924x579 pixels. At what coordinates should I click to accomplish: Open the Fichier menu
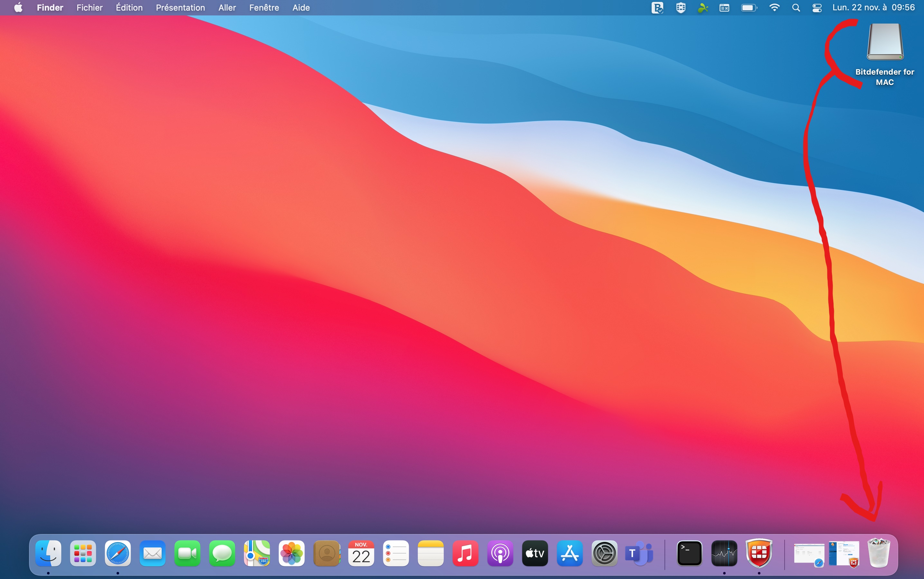[89, 8]
